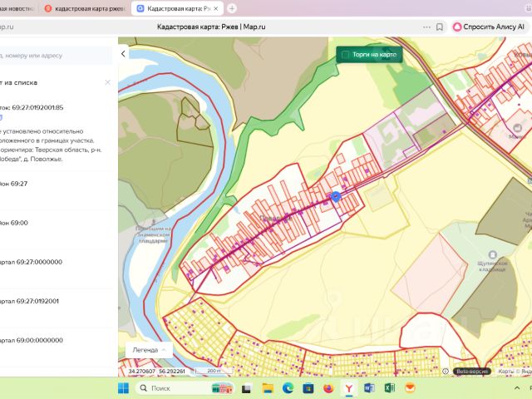This screenshot has height=399, width=532.
Task: Open info icon near Beta-версия
Action: click(x=446, y=372)
